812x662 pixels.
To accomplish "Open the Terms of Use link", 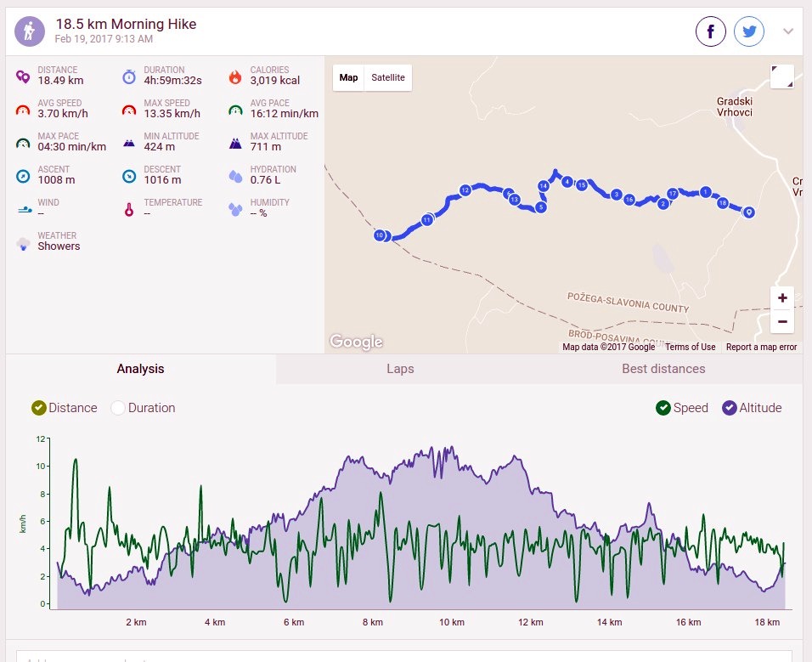I will click(690, 347).
